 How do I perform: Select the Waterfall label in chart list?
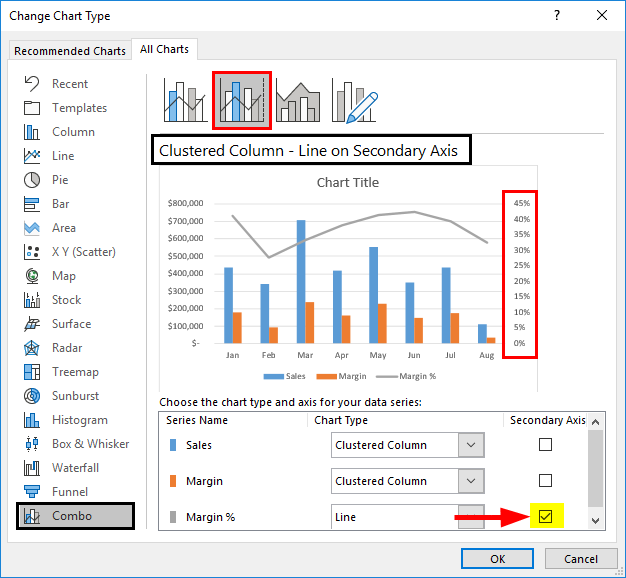tap(75, 468)
